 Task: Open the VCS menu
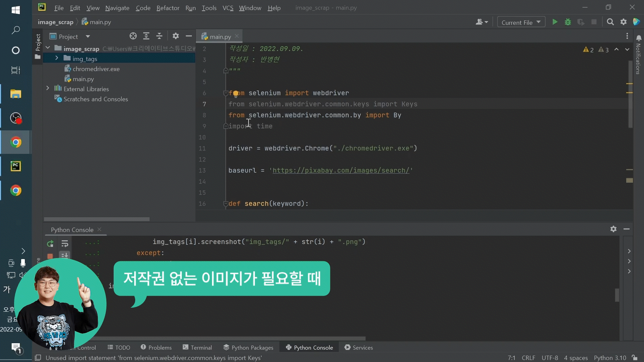point(228,8)
